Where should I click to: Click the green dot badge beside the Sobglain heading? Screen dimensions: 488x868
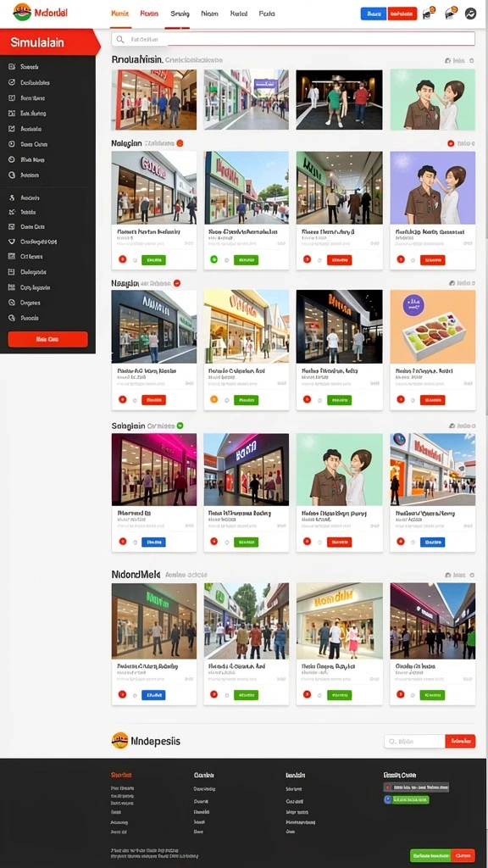180,426
